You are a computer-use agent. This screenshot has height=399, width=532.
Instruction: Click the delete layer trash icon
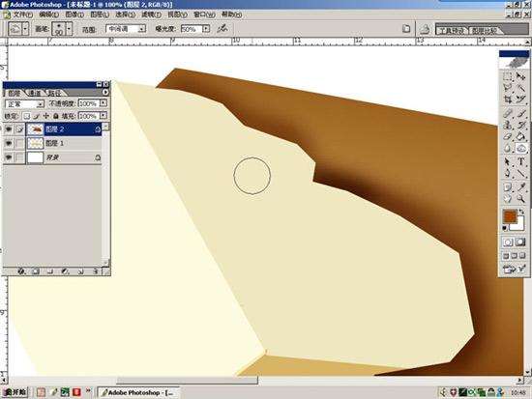click(96, 271)
